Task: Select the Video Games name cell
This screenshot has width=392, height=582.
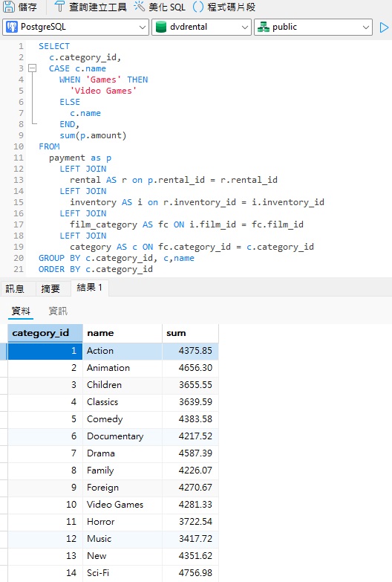Action: point(122,505)
